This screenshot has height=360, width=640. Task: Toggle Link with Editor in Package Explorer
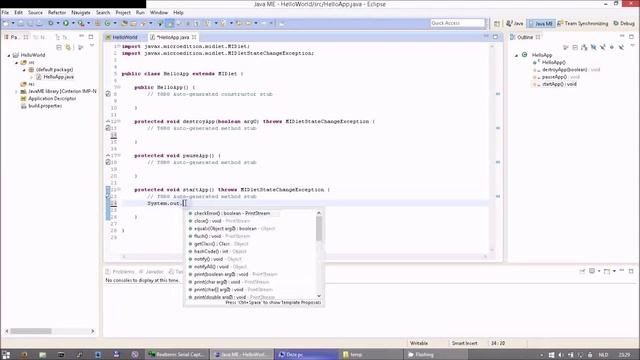pos(68,48)
